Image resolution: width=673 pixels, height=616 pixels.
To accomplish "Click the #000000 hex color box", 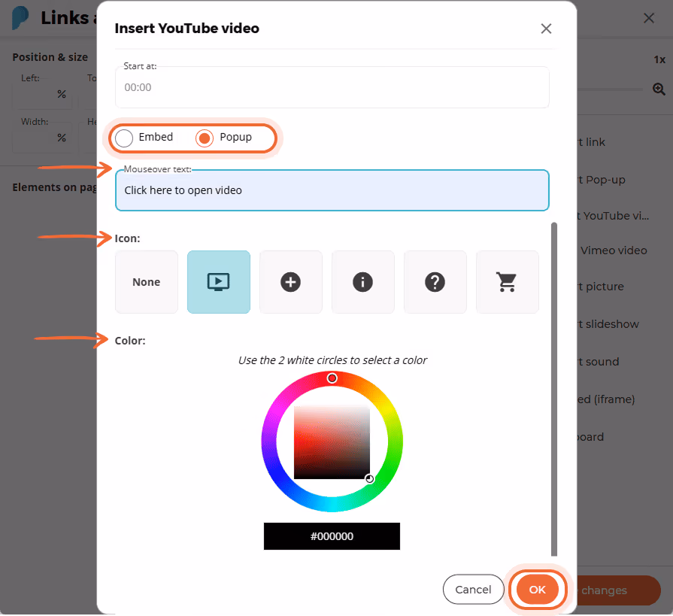I will 332,536.
